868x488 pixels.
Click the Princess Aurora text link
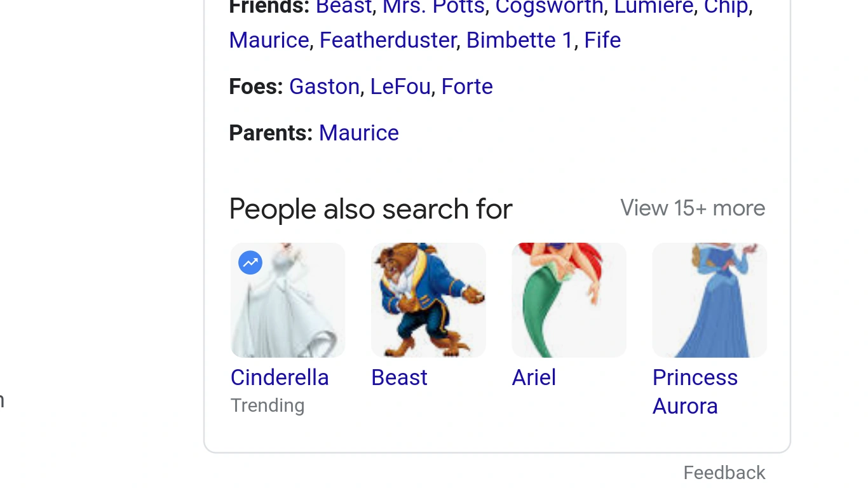[x=695, y=391]
